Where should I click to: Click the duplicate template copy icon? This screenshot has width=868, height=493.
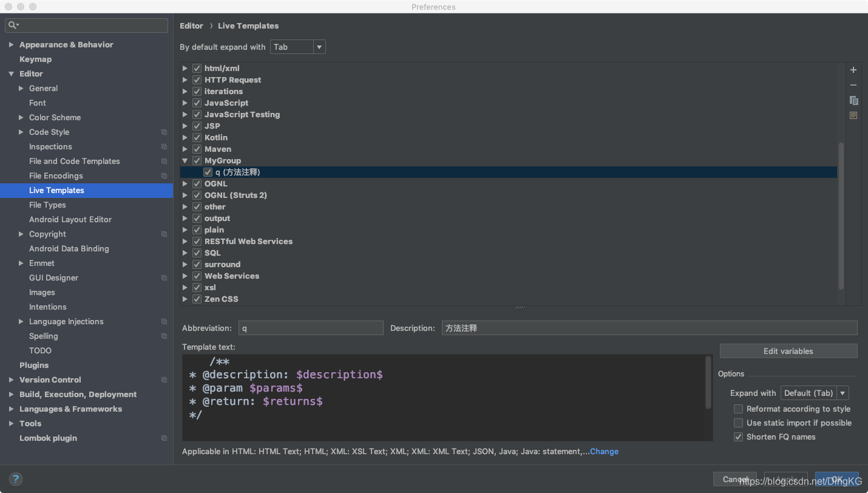click(x=853, y=100)
